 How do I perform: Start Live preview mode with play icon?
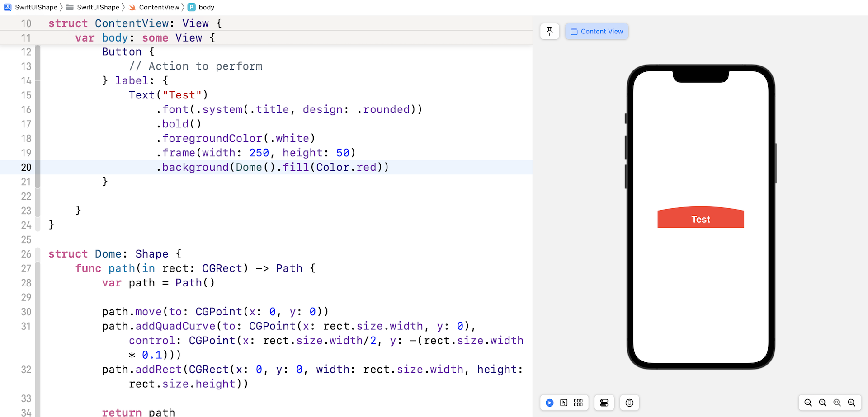[x=550, y=403]
